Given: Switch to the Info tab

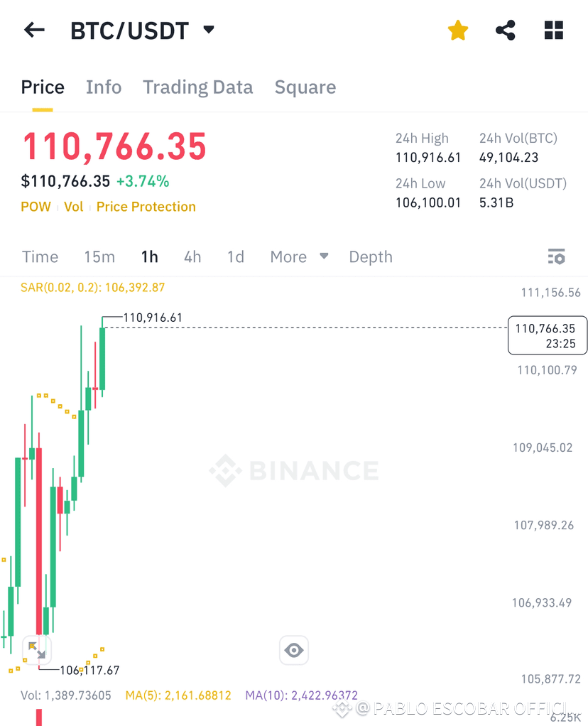Looking at the screenshot, I should click(104, 87).
